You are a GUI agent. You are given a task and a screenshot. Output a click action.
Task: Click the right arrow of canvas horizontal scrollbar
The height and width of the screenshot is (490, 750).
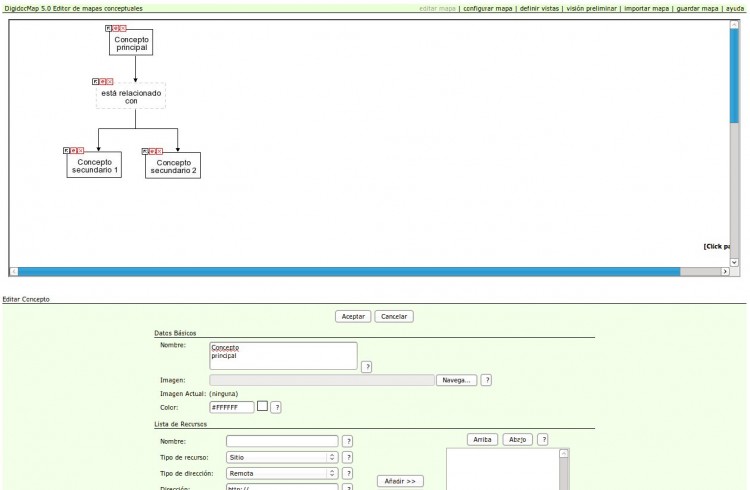coord(725,271)
